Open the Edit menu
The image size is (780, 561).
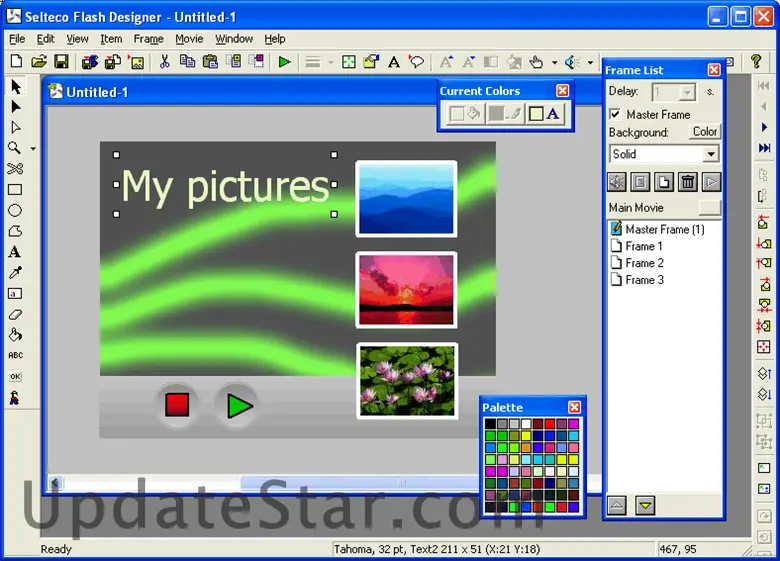tap(45, 39)
